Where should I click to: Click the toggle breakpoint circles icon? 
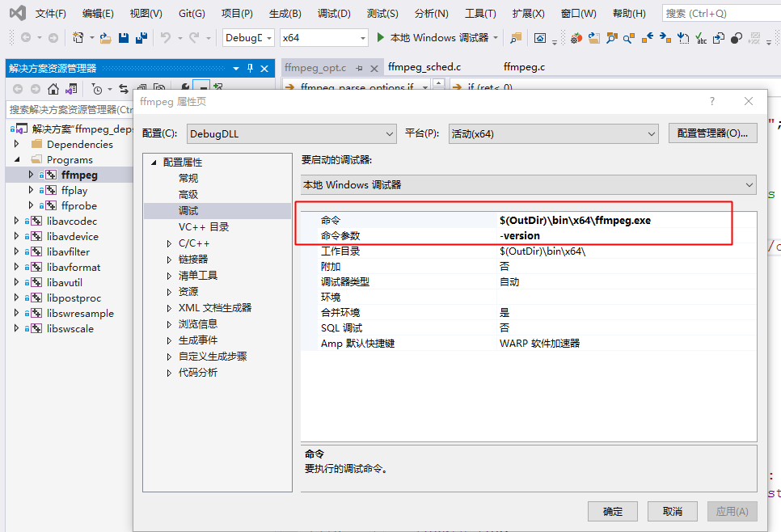(737, 38)
